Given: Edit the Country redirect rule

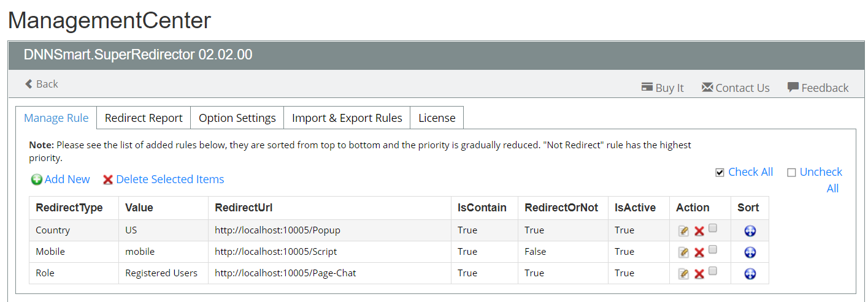Looking at the screenshot, I should coord(683,231).
